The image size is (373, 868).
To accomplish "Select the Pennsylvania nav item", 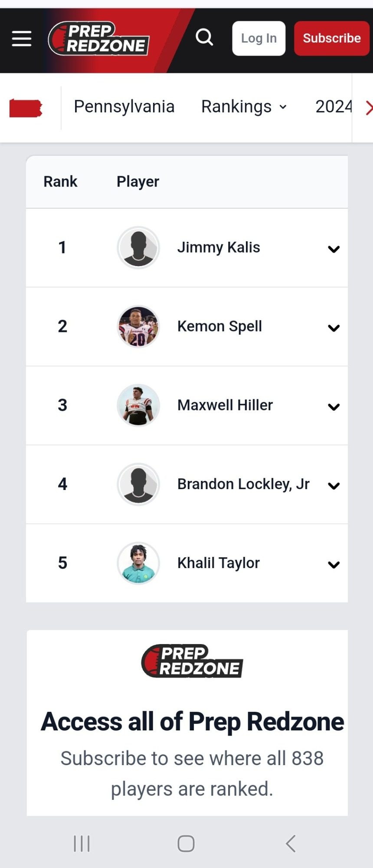I will tap(124, 107).
